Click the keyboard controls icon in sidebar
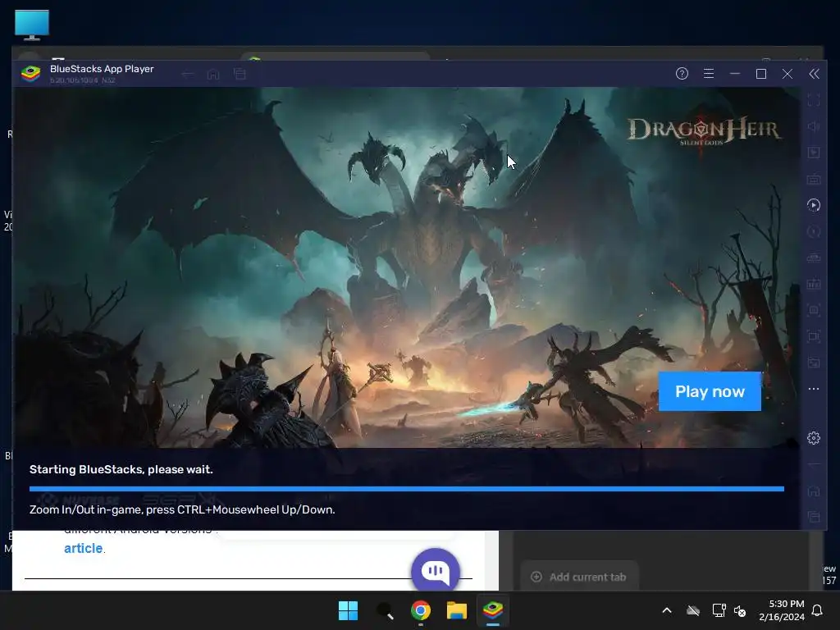This screenshot has height=630, width=840. click(x=813, y=179)
